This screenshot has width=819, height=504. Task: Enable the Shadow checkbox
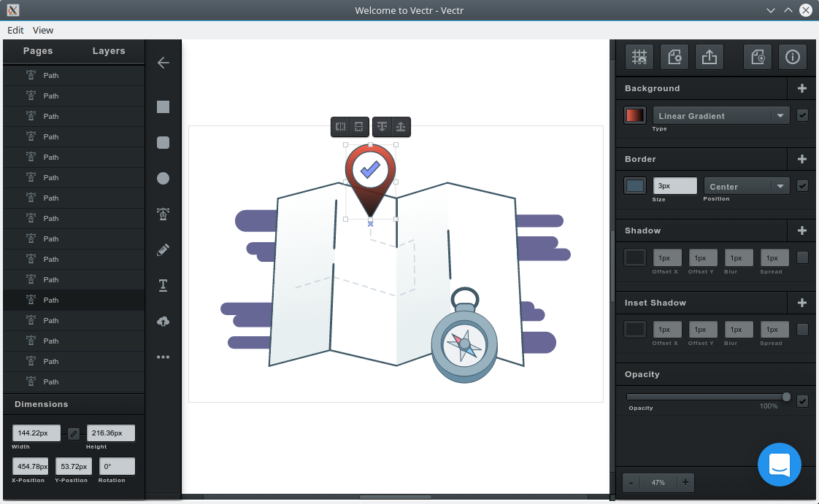coord(802,257)
